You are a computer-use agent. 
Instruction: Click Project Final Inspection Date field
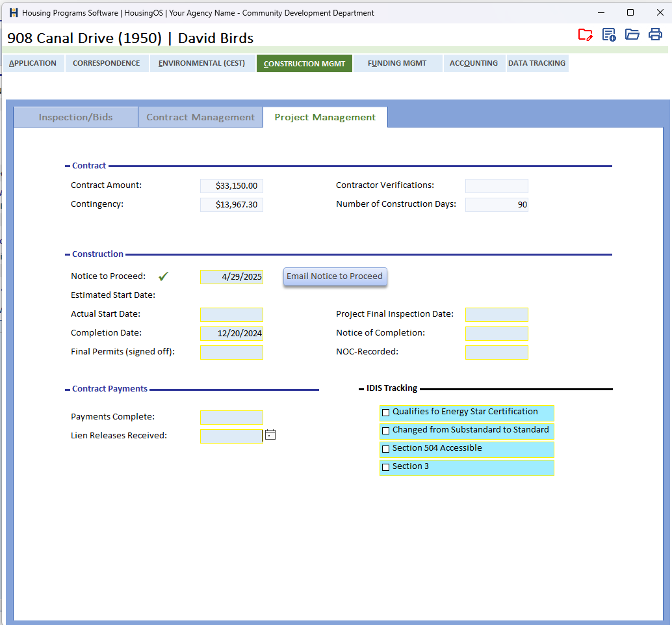(497, 314)
